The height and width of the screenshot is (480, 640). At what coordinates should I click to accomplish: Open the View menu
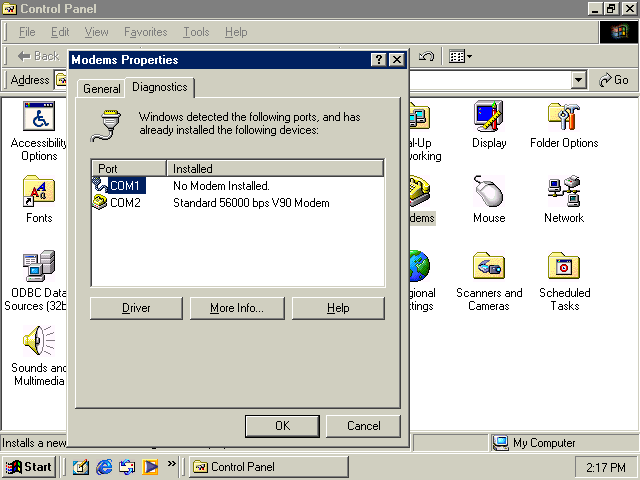pos(96,32)
